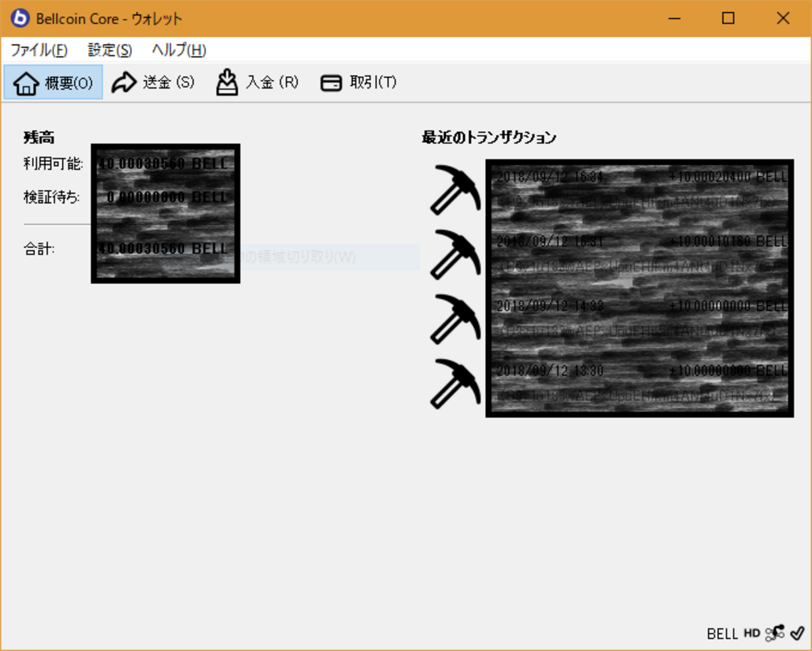
Task: Open the 設定(S) menu
Action: [109, 50]
